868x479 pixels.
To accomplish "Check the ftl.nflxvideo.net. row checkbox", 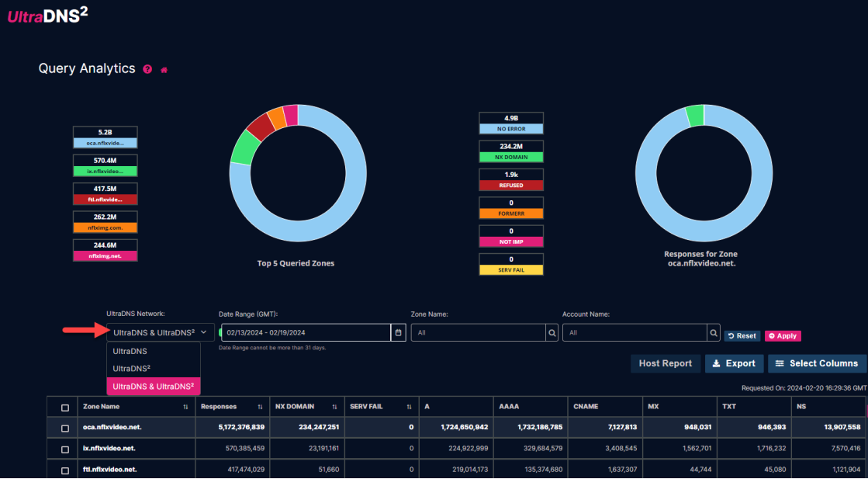I will (x=64, y=470).
